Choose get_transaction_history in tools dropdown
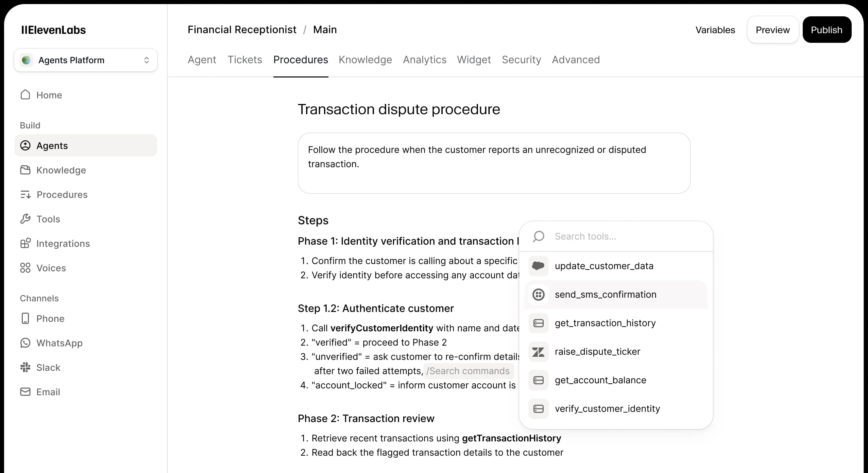Image resolution: width=868 pixels, height=473 pixels. (x=605, y=323)
